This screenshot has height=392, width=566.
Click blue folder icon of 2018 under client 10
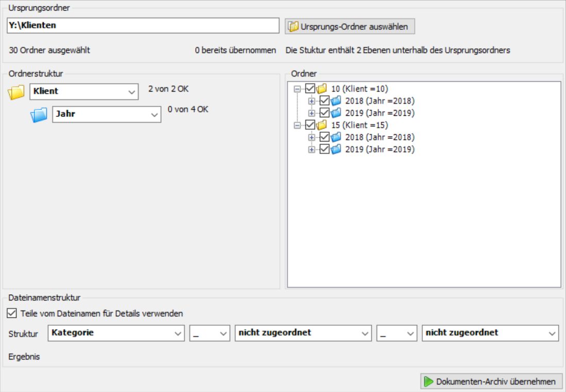click(336, 101)
